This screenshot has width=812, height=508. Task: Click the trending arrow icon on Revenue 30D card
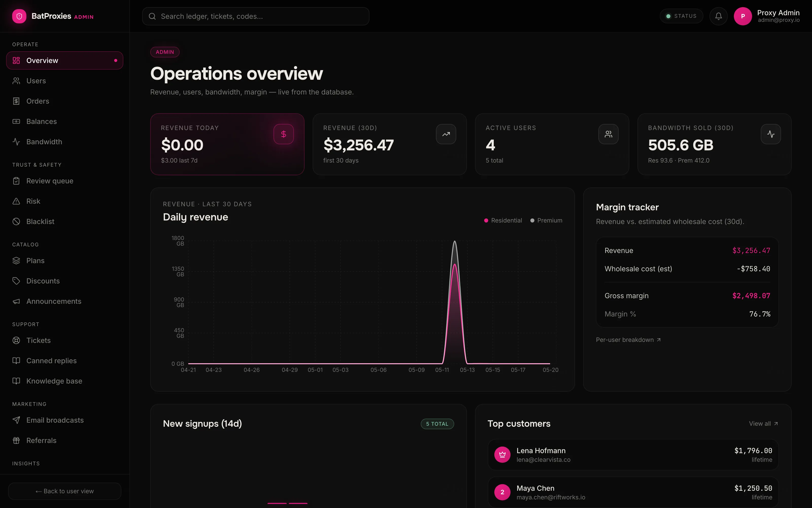pos(446,134)
